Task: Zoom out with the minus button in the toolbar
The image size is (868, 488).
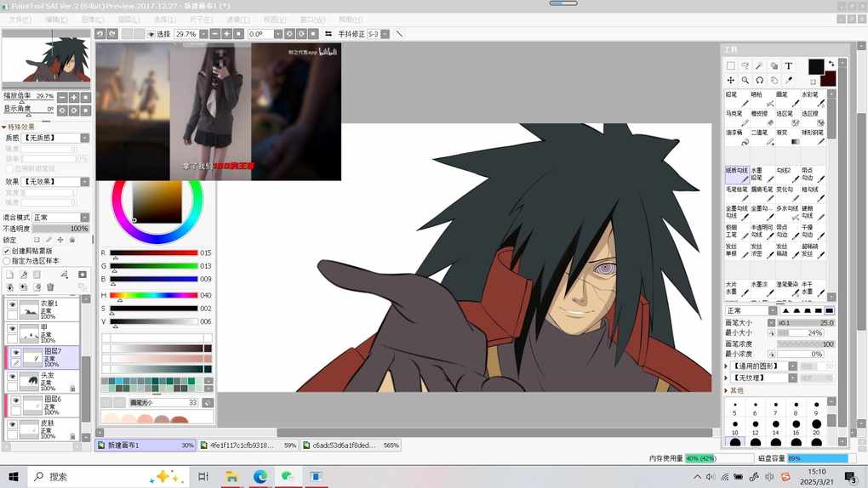Action: click(214, 34)
